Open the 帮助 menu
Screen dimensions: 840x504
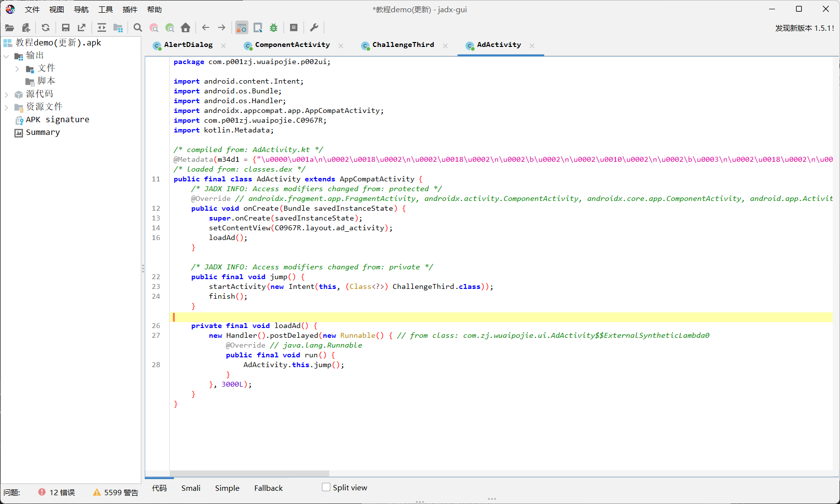click(155, 9)
